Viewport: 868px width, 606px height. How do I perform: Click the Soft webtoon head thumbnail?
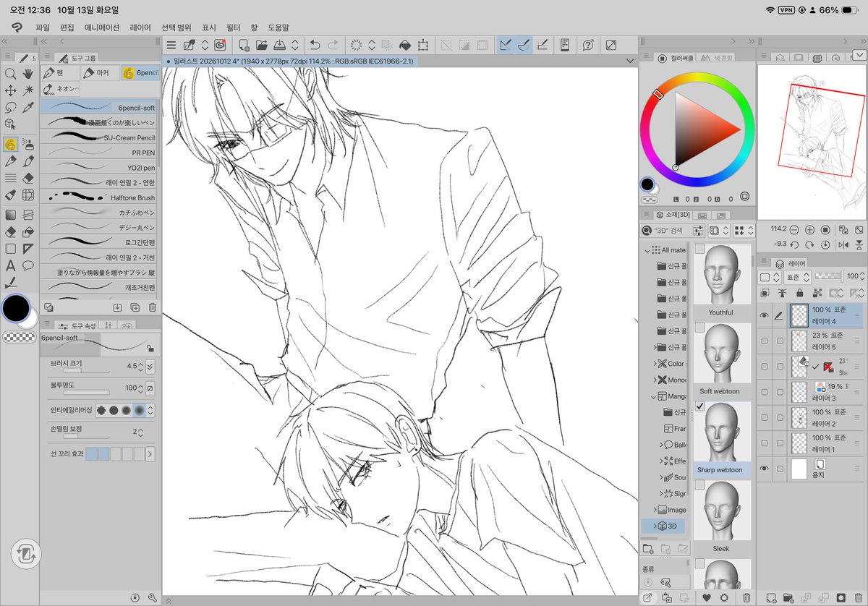click(722, 353)
